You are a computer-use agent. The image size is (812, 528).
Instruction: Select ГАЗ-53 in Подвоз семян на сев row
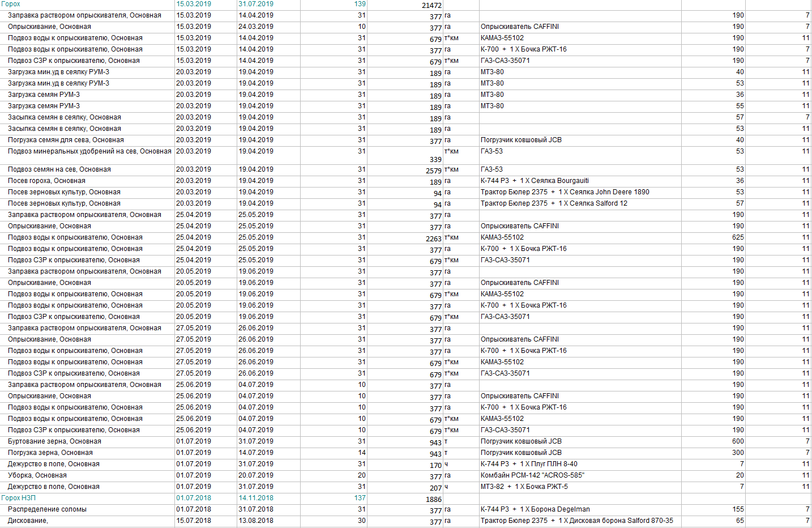[x=492, y=169]
